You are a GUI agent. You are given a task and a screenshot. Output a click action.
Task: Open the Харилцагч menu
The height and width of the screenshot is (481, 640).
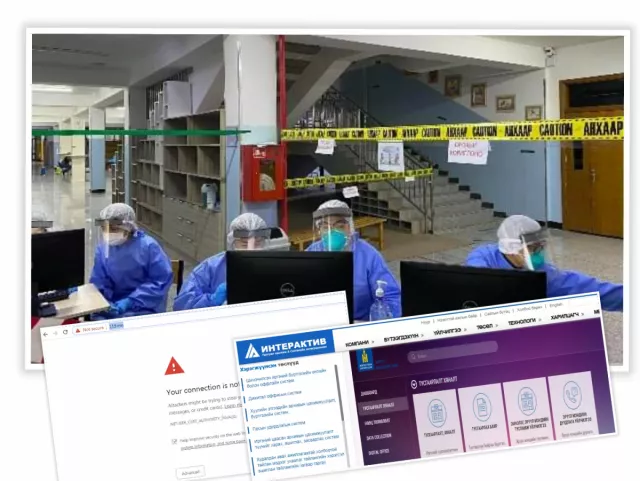pos(564,316)
